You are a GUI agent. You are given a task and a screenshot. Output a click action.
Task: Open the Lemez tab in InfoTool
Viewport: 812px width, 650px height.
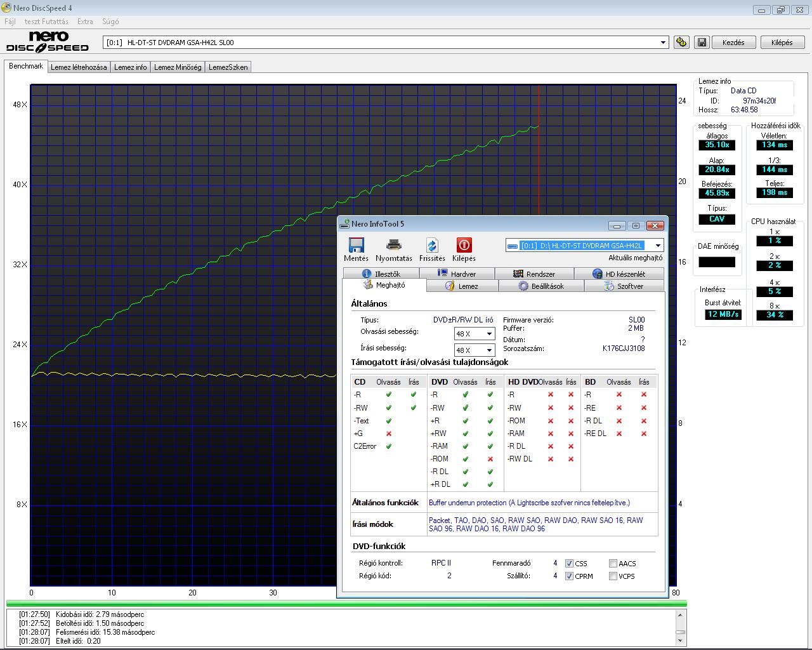coord(462,286)
